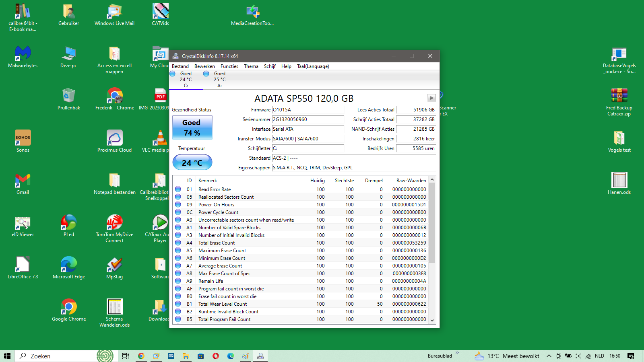Screen dimensions: 644x362
Task: Click the Zoeken taskbar search box
Action: pyautogui.click(x=66, y=356)
